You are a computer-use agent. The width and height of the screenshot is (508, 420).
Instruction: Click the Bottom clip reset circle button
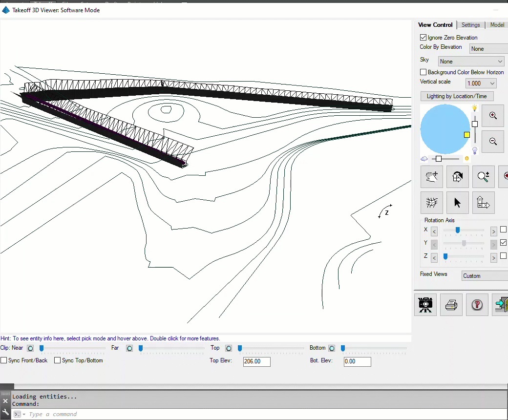332,348
